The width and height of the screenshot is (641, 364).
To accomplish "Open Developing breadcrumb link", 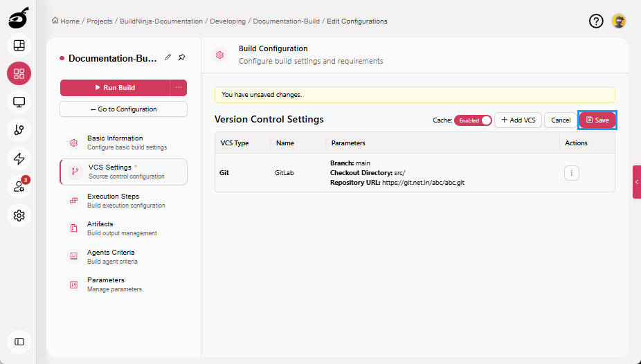I will (x=228, y=21).
